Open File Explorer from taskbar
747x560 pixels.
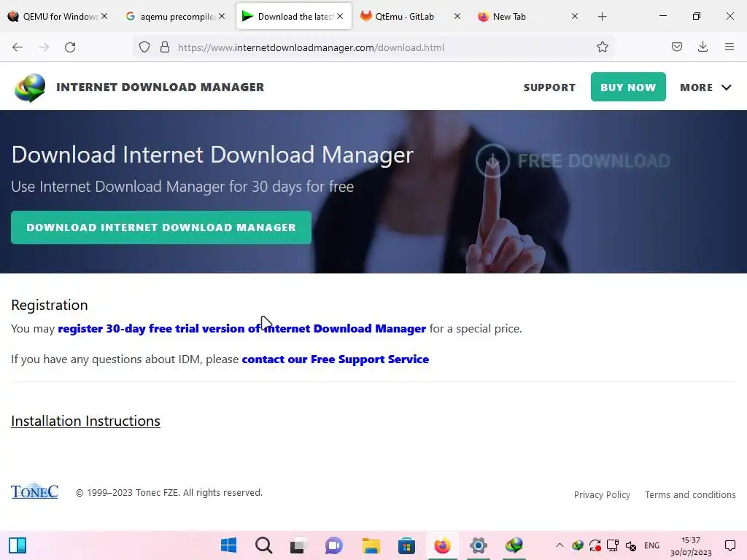coord(371,545)
